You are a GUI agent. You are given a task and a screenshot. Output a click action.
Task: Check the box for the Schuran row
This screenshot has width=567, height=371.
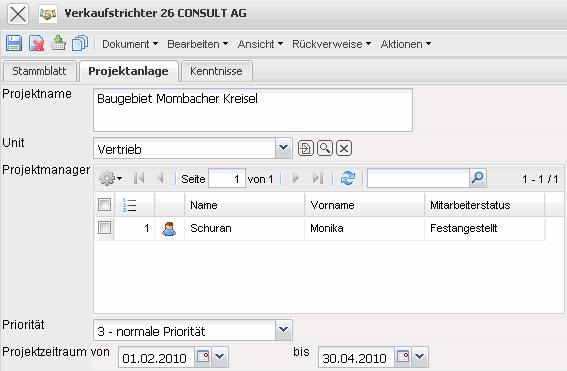tap(105, 228)
